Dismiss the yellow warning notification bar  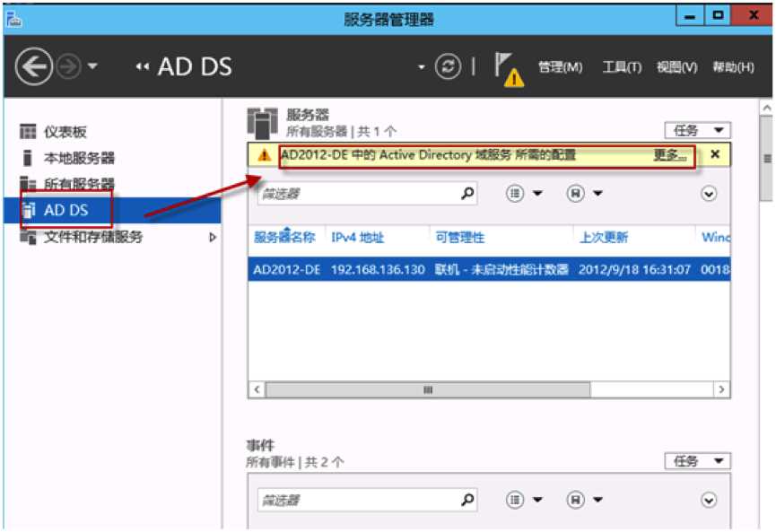715,154
